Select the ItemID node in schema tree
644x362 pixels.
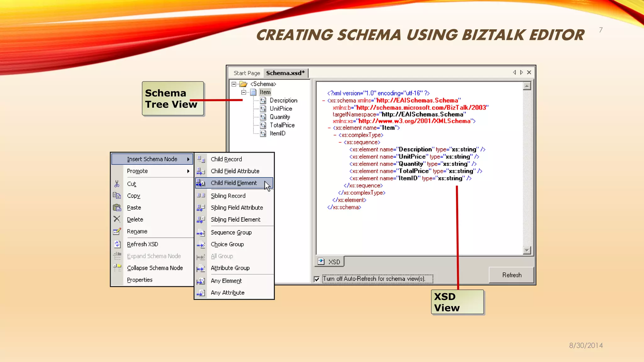pos(278,133)
